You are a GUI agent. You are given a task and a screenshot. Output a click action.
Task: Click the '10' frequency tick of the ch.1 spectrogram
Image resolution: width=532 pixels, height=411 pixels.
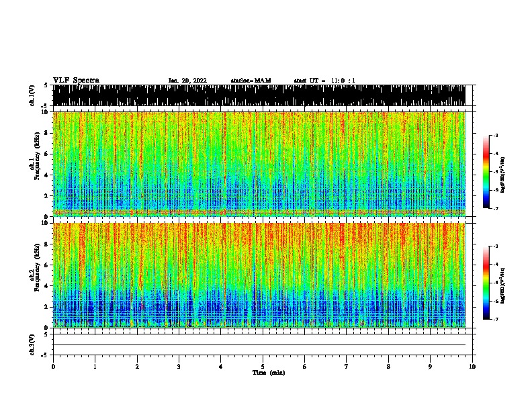click(45, 112)
